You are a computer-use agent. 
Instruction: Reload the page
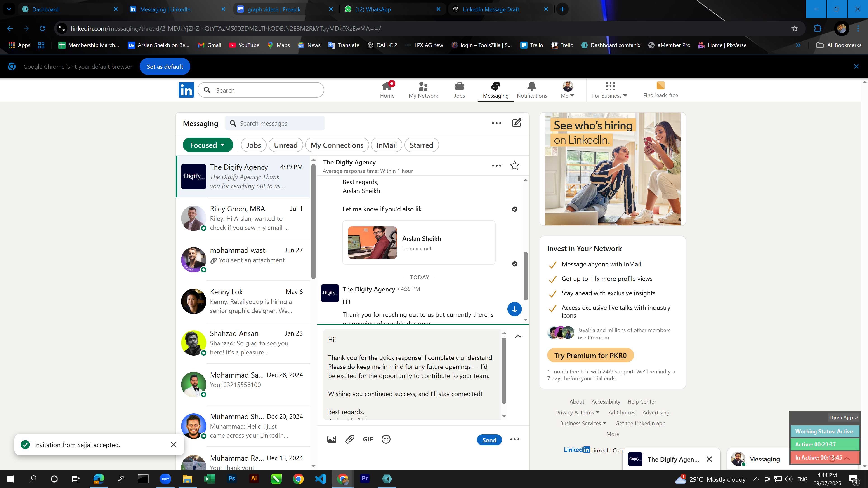click(x=42, y=29)
